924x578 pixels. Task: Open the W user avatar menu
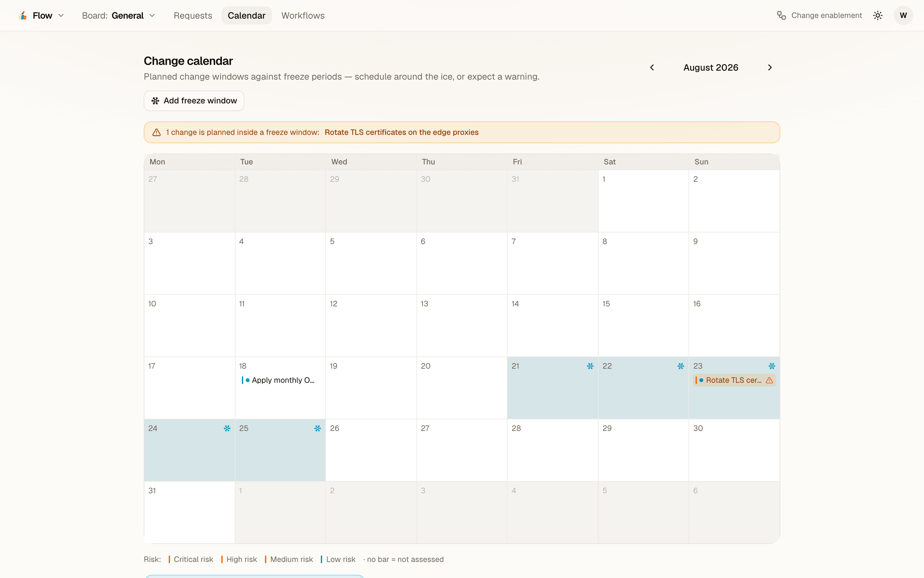pos(903,16)
